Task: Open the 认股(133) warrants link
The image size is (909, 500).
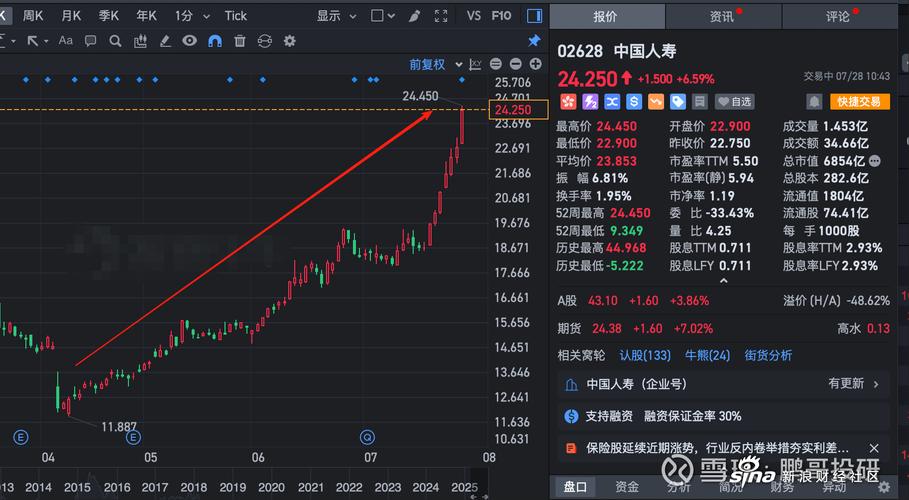Action: pos(644,355)
